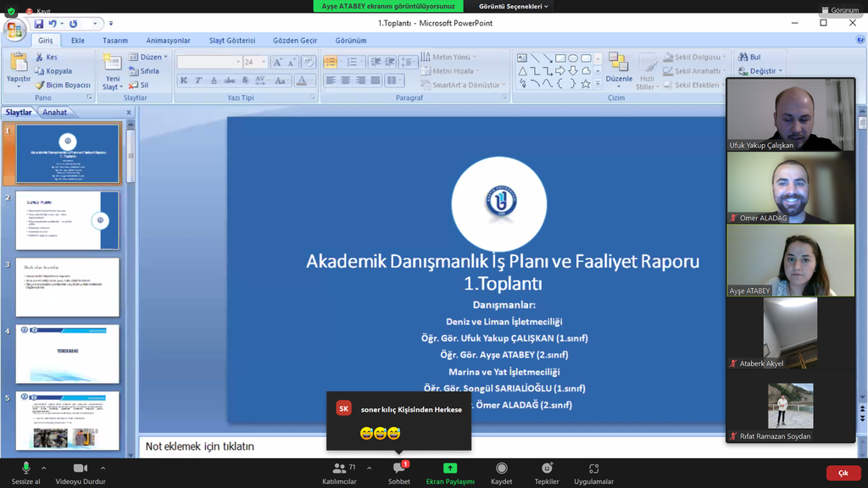Toggle bold K formatting
The image size is (868, 488).
tap(184, 80)
